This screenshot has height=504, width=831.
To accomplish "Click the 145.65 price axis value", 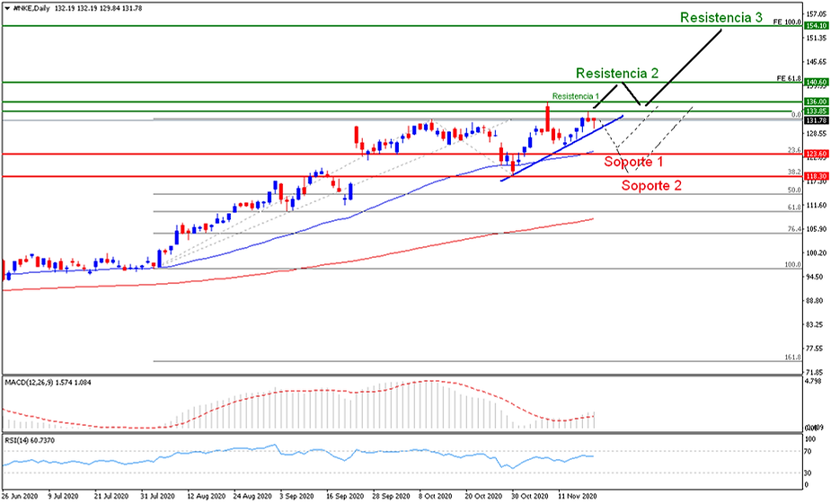I will (x=815, y=62).
